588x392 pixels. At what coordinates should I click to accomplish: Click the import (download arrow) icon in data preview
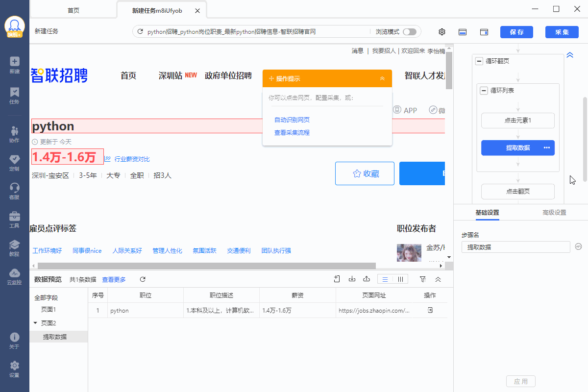[x=352, y=279]
